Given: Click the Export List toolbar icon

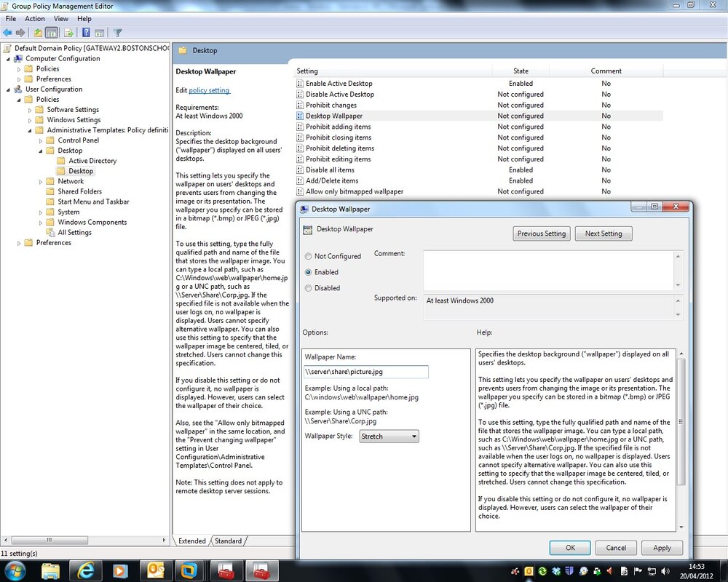Looking at the screenshot, I should point(68,33).
